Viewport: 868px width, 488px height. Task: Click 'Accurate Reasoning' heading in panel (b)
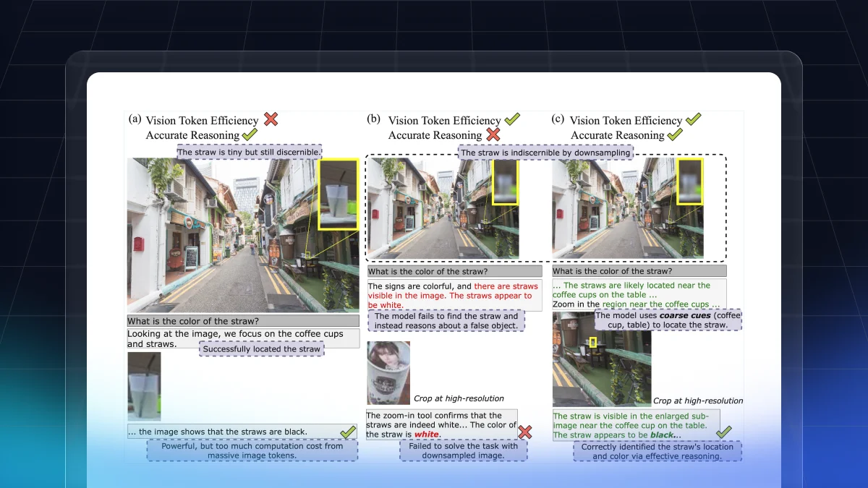point(435,135)
